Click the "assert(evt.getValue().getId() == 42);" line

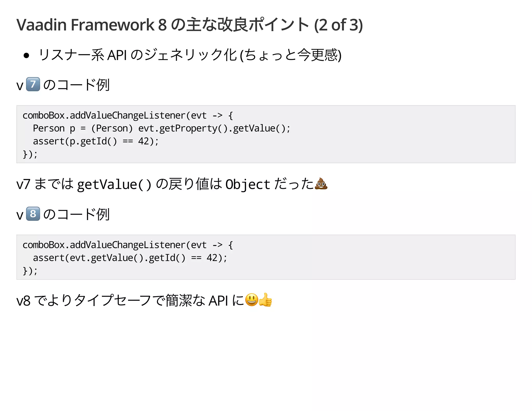click(x=130, y=258)
